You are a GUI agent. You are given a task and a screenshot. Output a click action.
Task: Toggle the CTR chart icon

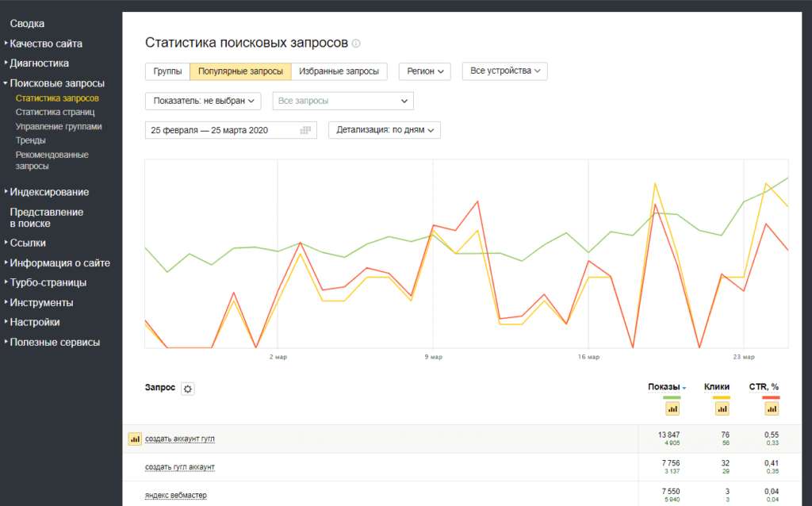tap(772, 409)
